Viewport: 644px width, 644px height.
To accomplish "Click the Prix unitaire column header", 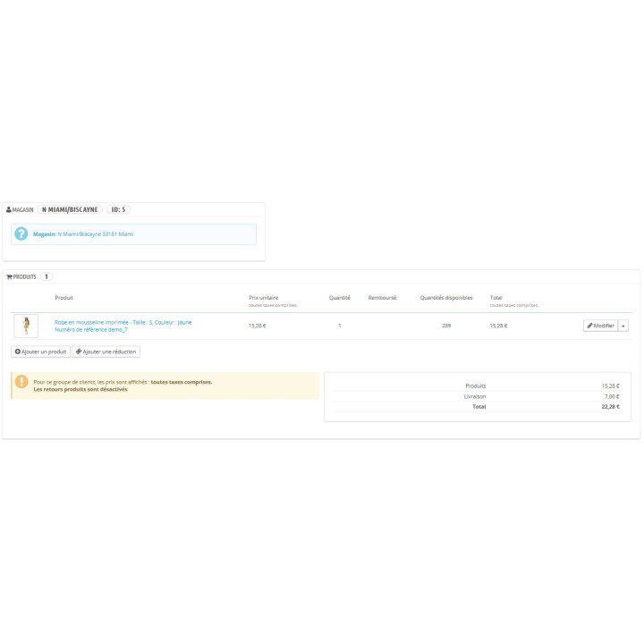I will [264, 298].
